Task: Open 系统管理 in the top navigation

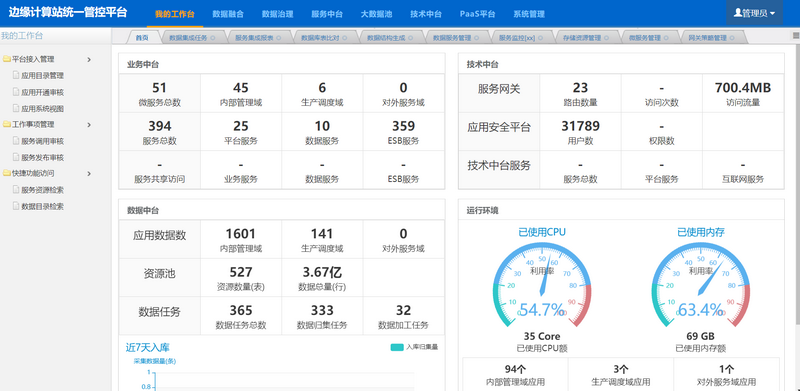Action: pos(529,14)
